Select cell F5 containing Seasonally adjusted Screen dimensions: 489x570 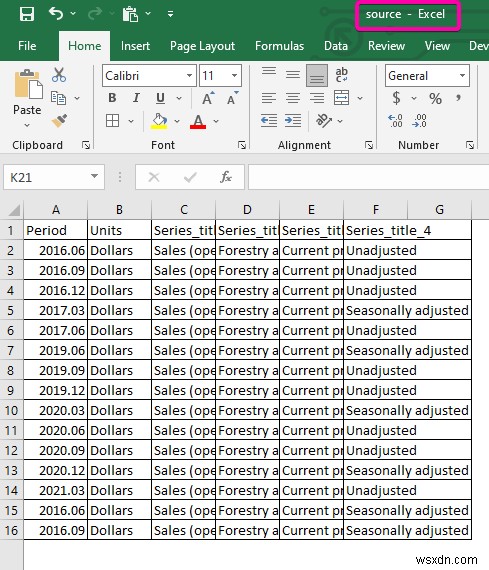click(x=407, y=310)
